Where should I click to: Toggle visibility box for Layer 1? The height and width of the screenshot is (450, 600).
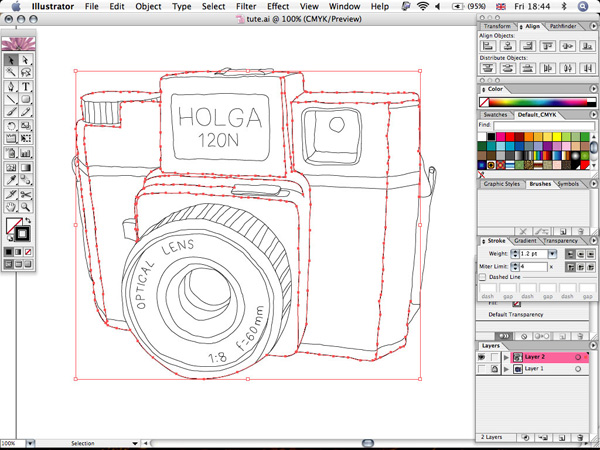pyautogui.click(x=482, y=369)
